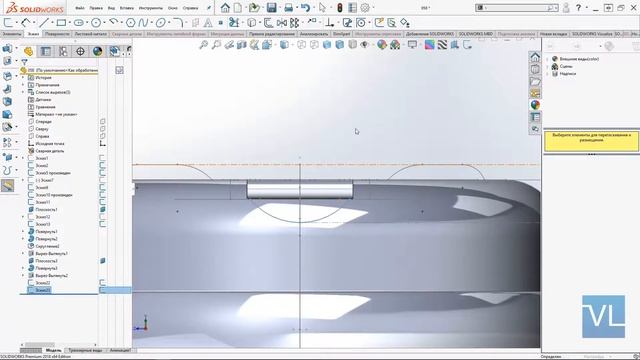Click the Apply Scene icon in view toolbar
640x360 pixels.
[x=395, y=45]
